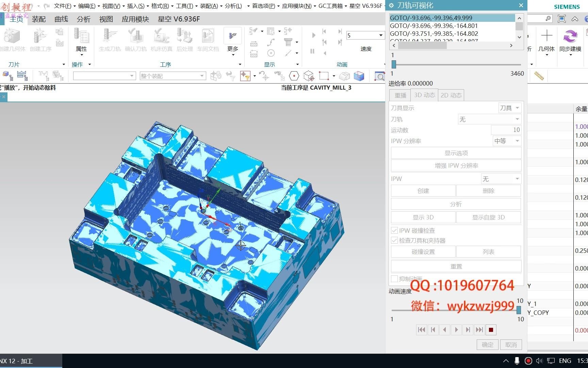Screen dimensions: 588x368
Task: Open 分析(L) menu
Action: [235, 6]
